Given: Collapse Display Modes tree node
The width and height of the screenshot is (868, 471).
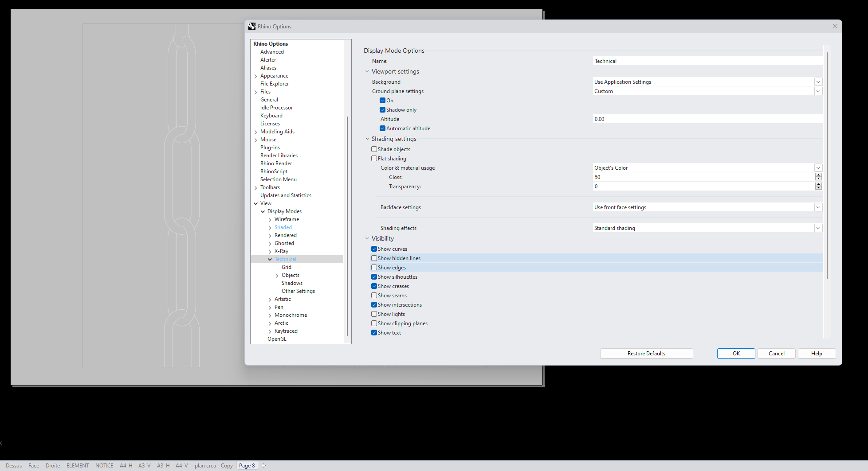Looking at the screenshot, I should coord(263,211).
